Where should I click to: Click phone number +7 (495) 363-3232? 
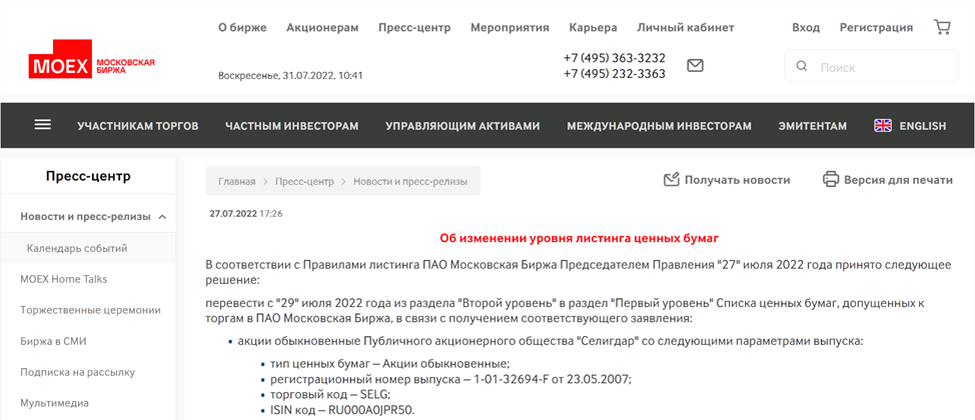[x=614, y=58]
